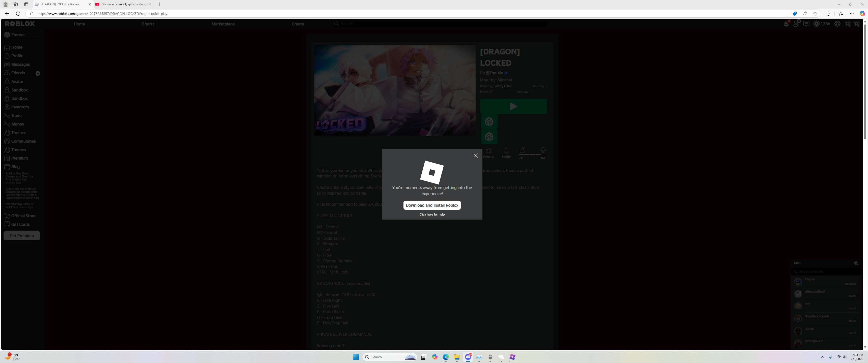Open Discord from the taskbar
The height and width of the screenshot is (363, 868).
468,357
